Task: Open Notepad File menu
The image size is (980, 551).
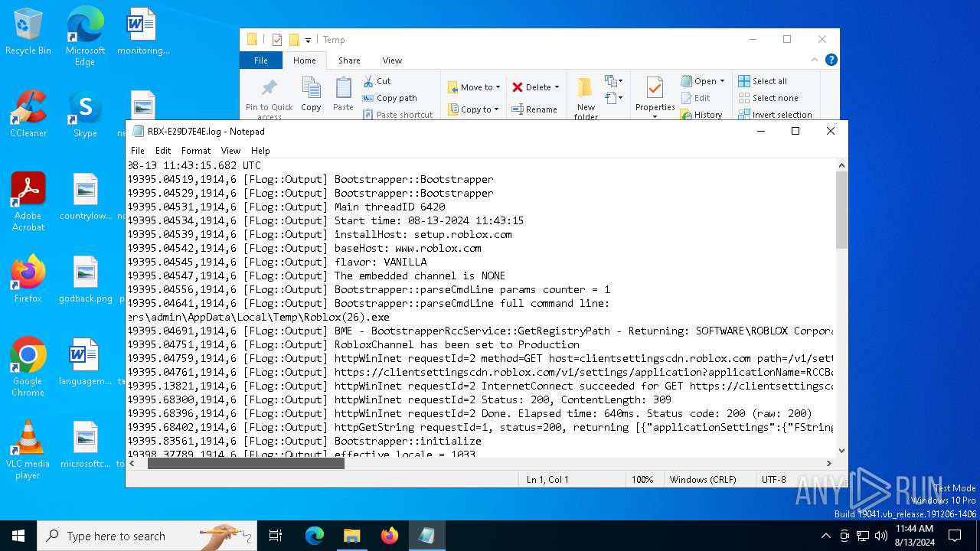Action: (x=138, y=151)
